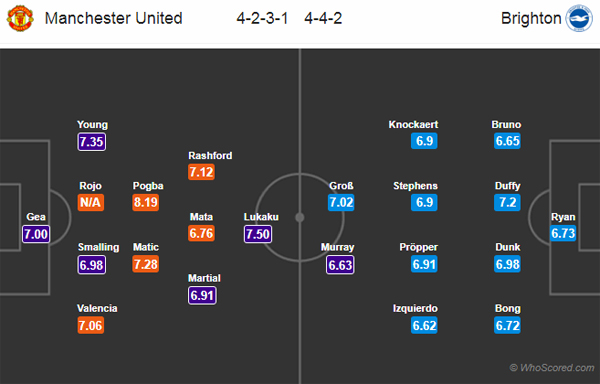Select Lukaku's 7.50 rating badge

pyautogui.click(x=258, y=234)
